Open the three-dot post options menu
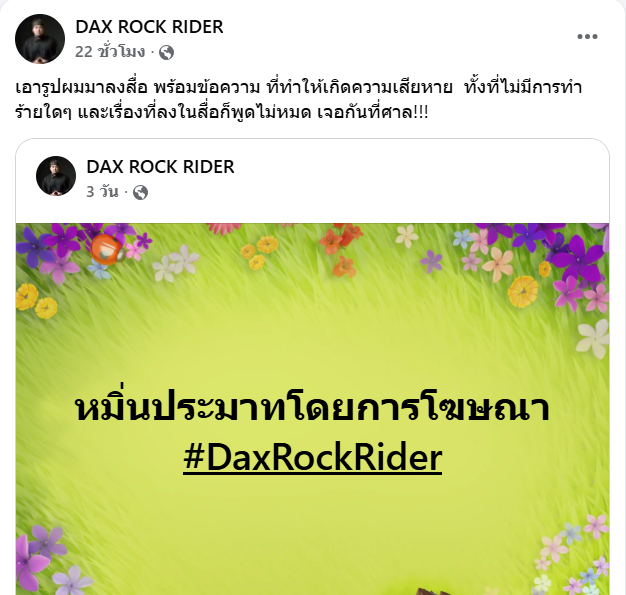 587,37
